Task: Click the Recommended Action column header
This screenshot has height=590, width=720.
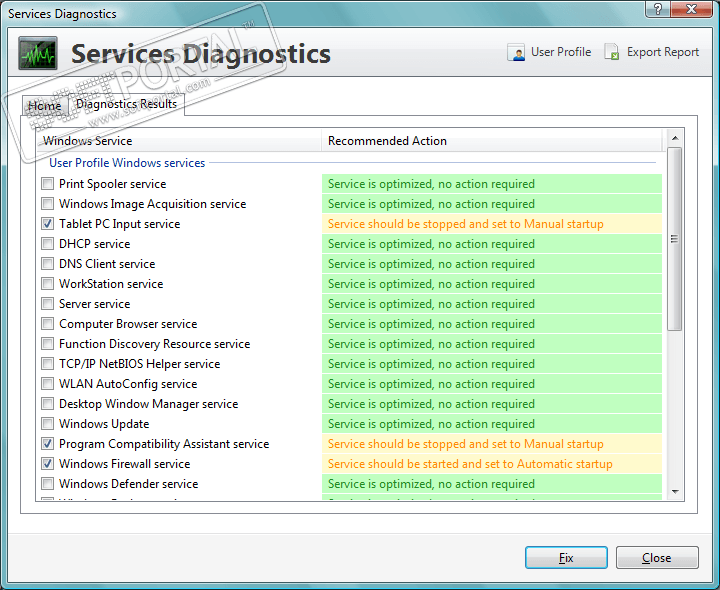Action: point(490,141)
